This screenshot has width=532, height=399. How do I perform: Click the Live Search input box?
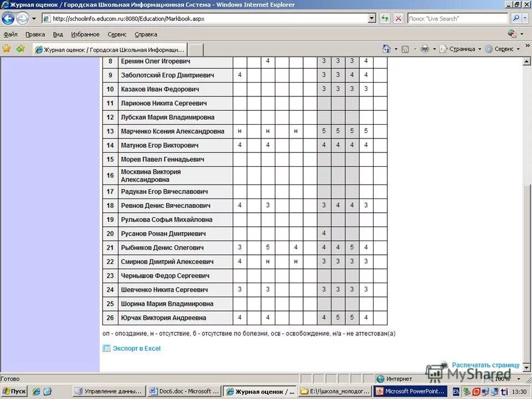click(x=457, y=19)
